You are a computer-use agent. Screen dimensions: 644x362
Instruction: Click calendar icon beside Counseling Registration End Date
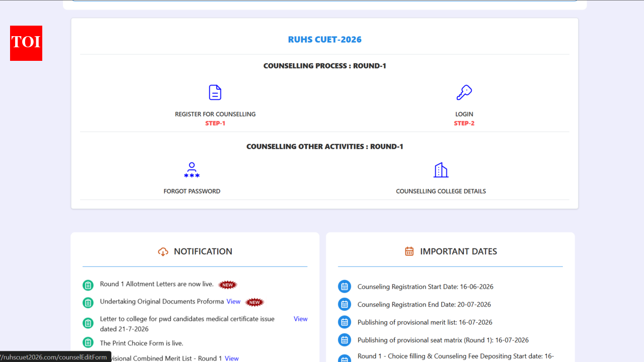344,304
